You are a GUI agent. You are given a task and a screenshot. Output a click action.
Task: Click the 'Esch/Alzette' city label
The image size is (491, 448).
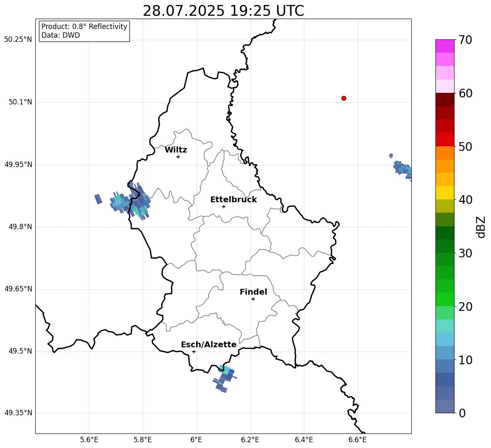pyautogui.click(x=209, y=344)
